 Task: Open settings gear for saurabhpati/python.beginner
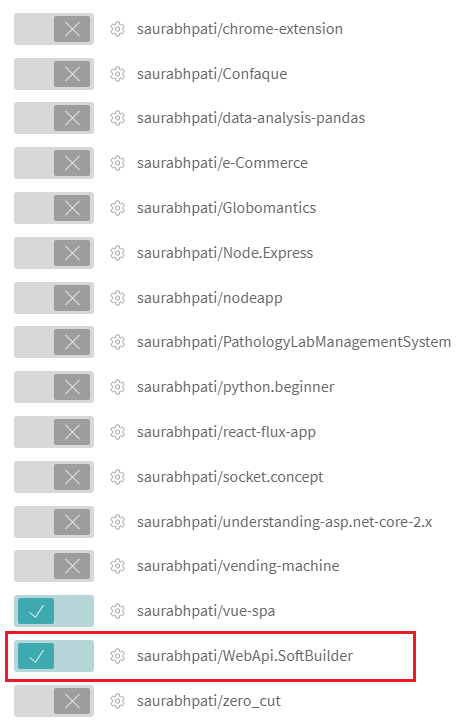(x=118, y=387)
